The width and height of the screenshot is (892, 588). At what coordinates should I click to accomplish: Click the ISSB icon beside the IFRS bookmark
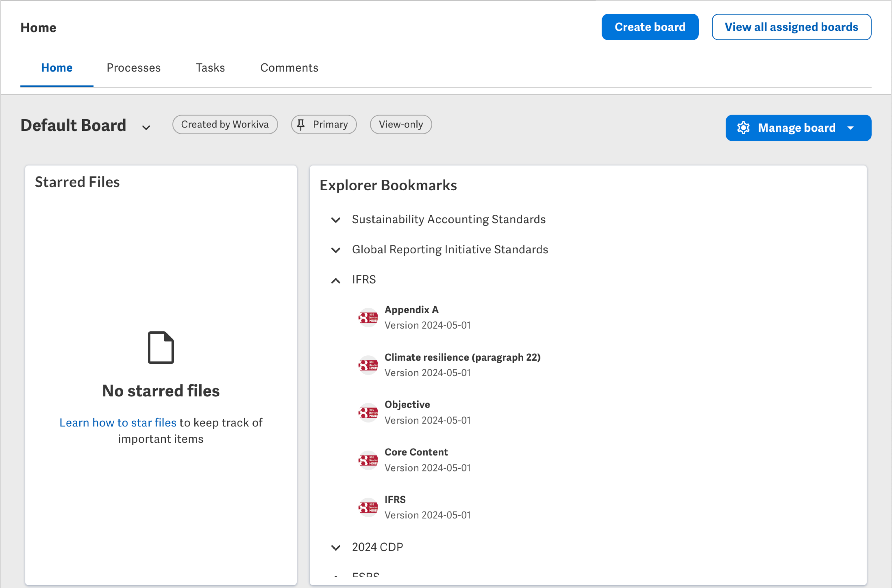[368, 507]
